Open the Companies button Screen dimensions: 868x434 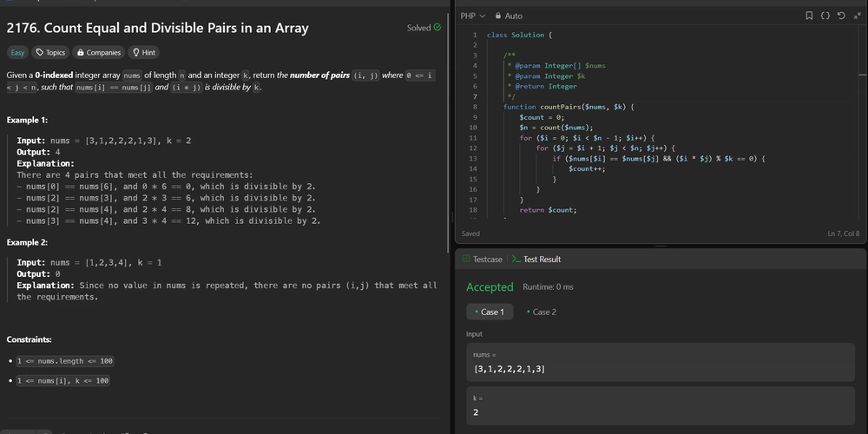(x=99, y=53)
